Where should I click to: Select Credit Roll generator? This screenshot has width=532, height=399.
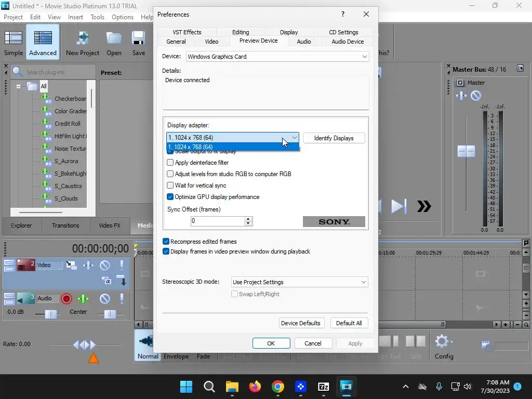68,124
